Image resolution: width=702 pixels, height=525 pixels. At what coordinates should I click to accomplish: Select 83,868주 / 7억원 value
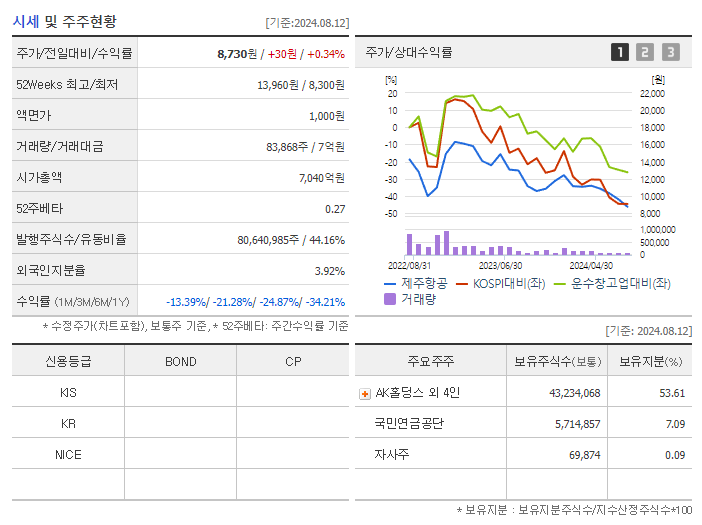[305, 147]
